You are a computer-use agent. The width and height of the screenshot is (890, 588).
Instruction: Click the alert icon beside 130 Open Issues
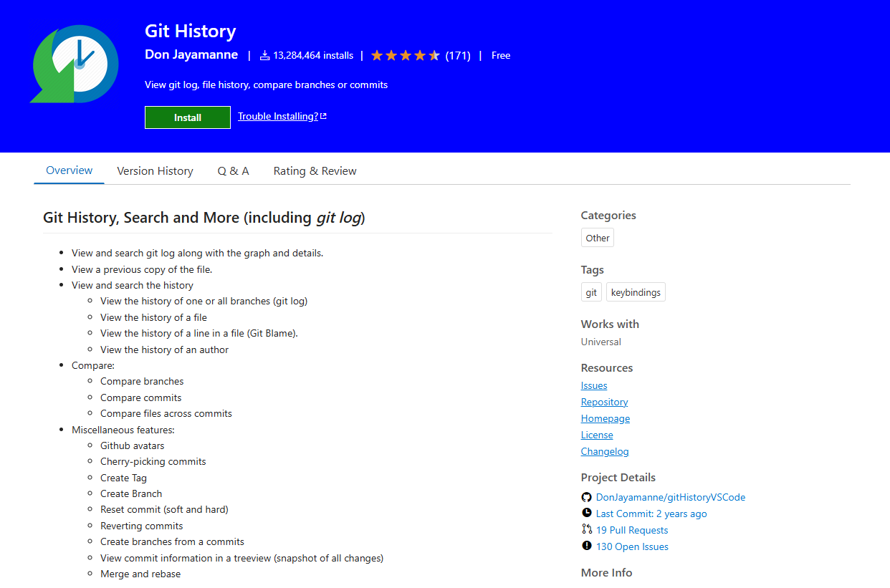tap(587, 546)
